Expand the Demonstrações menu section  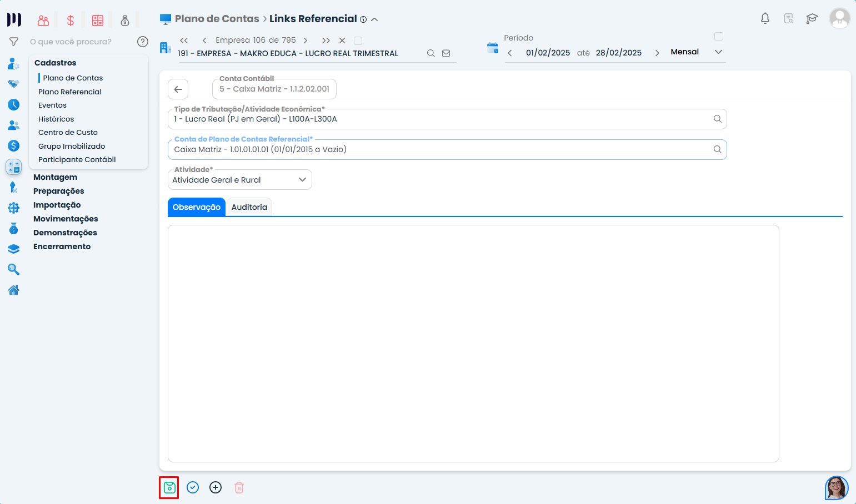pyautogui.click(x=65, y=233)
